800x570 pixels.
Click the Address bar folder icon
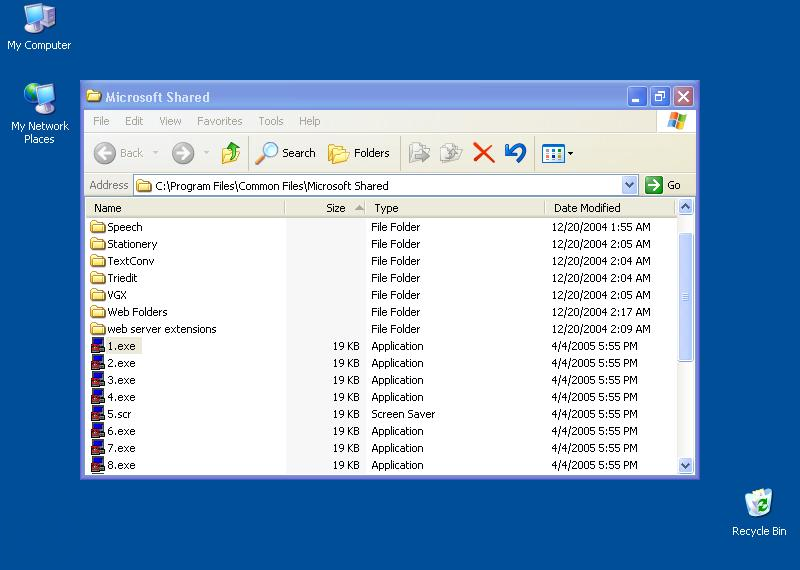(x=144, y=186)
